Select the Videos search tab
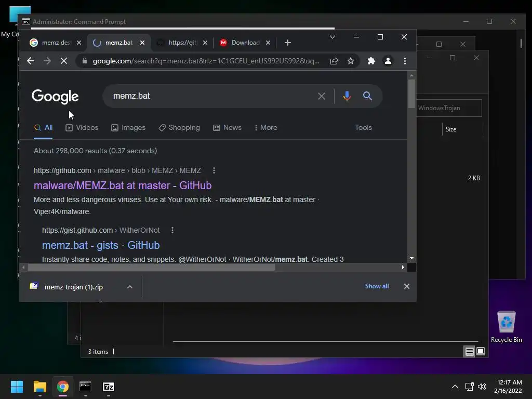 (x=82, y=128)
